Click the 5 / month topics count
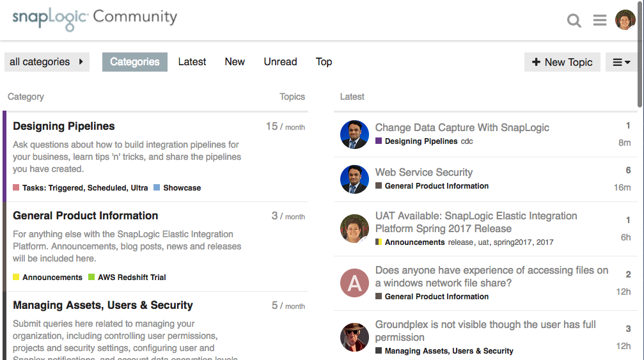This screenshot has width=644, height=360. [x=288, y=306]
